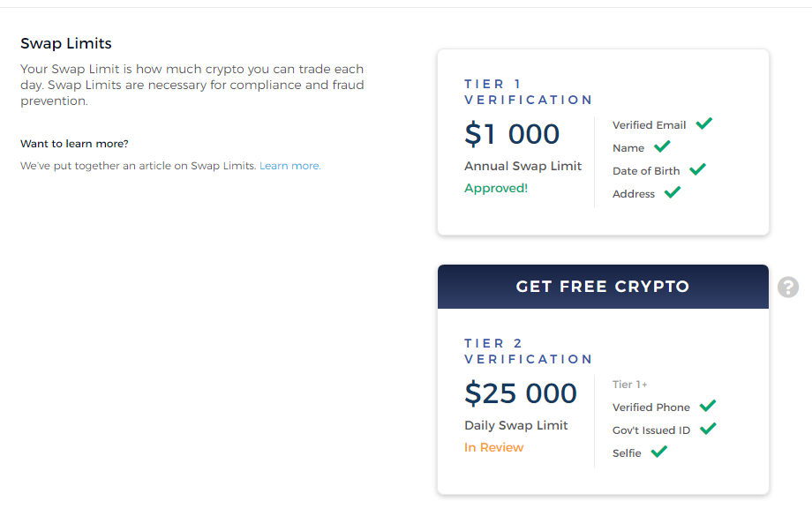812x516 pixels.
Task: Click the Gov't Issued ID checkmark
Action: click(708, 429)
